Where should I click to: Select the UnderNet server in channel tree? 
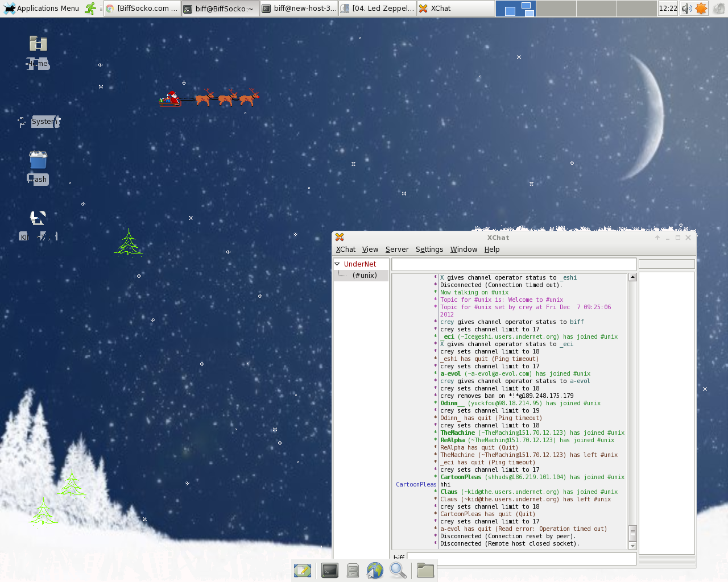pyautogui.click(x=360, y=264)
